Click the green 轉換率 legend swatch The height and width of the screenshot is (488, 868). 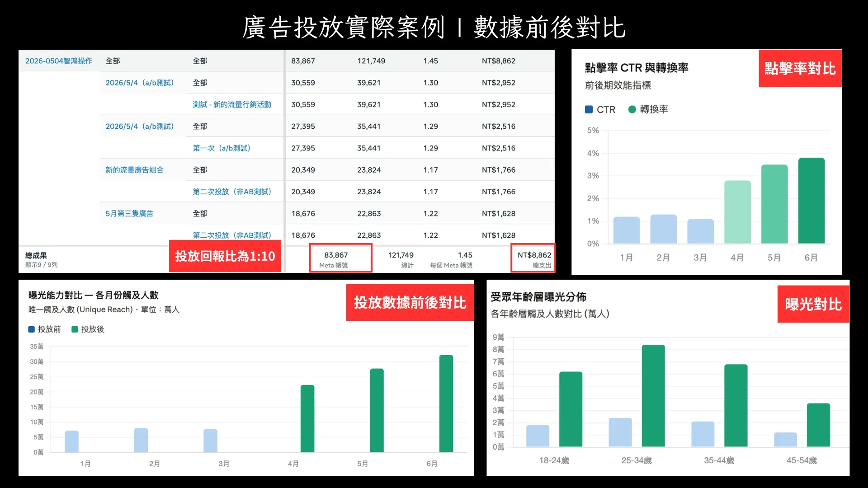(x=632, y=109)
